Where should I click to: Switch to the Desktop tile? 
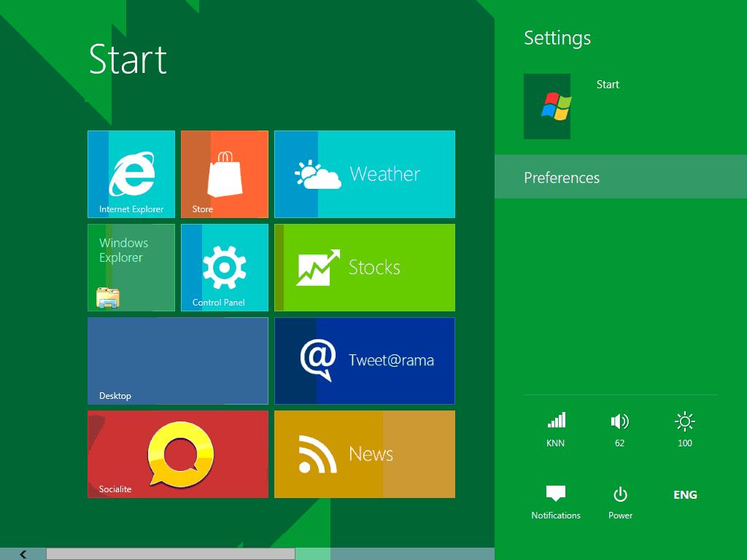[177, 360]
